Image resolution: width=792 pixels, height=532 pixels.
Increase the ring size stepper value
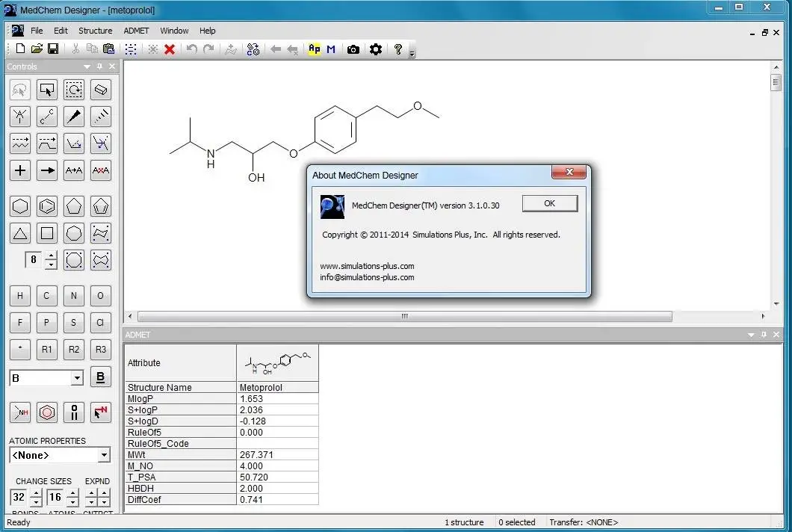51,256
